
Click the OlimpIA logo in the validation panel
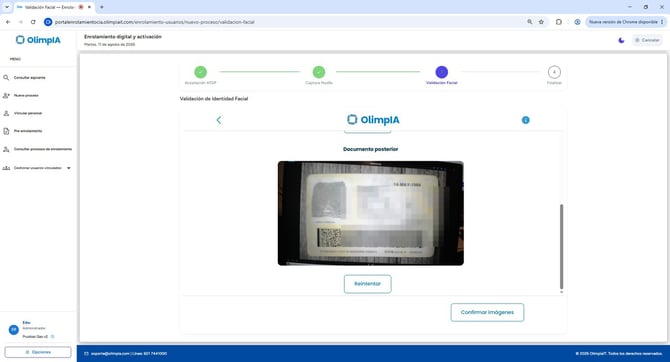coord(373,120)
